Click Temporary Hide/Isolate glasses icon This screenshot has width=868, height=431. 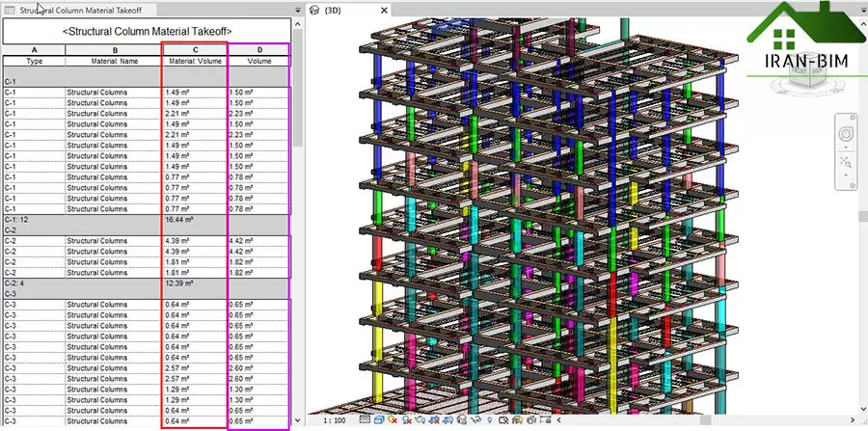pos(476,421)
